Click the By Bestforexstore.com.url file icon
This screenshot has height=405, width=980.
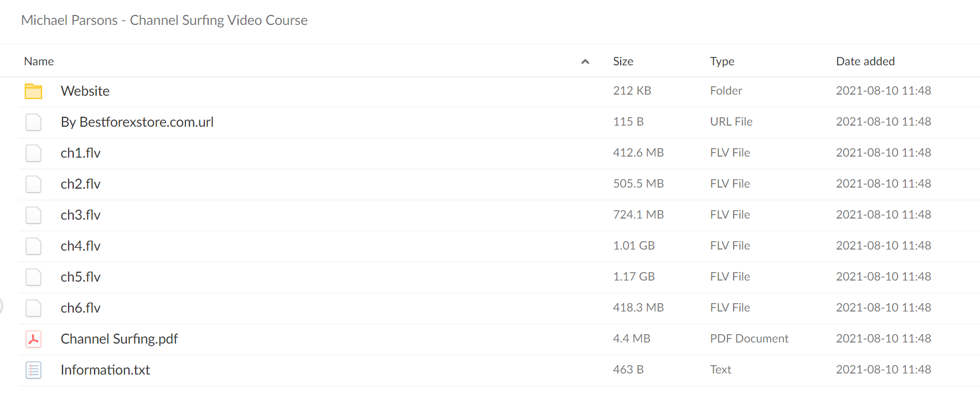point(33,122)
